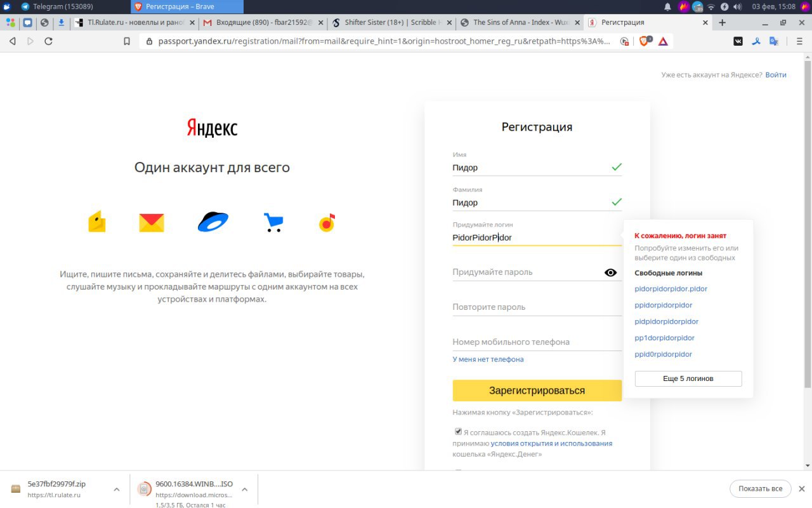The height and width of the screenshot is (508, 812).
Task: Reload the page with the refresh icon
Action: tap(49, 41)
